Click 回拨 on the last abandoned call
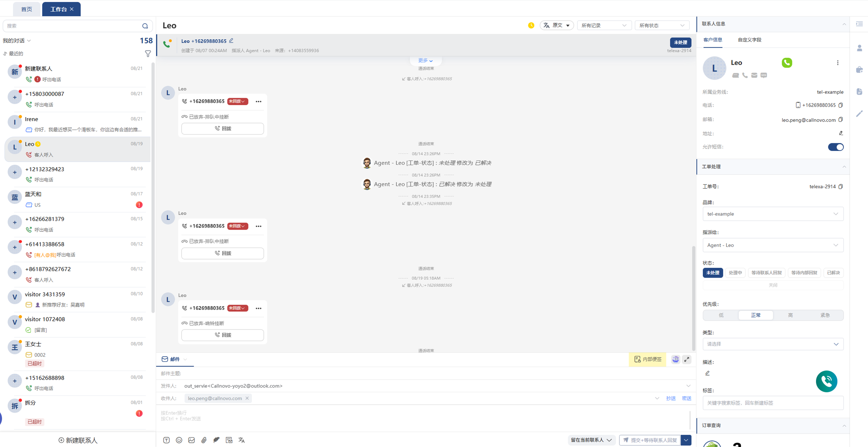The width and height of the screenshot is (868, 447). click(x=222, y=335)
